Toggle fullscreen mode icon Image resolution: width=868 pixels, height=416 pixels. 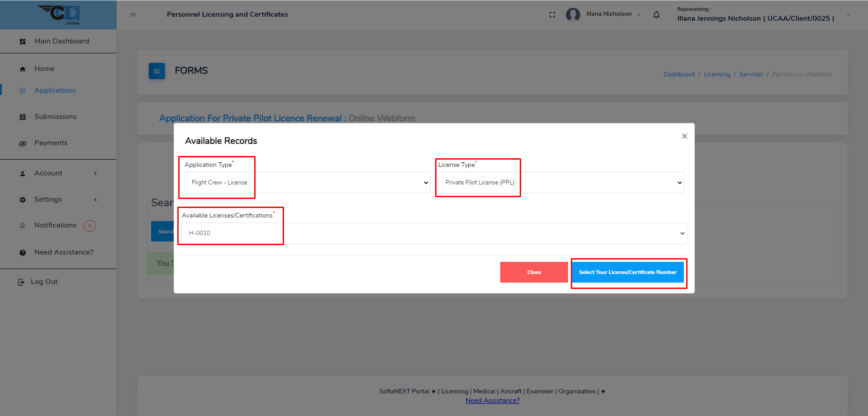(x=552, y=15)
